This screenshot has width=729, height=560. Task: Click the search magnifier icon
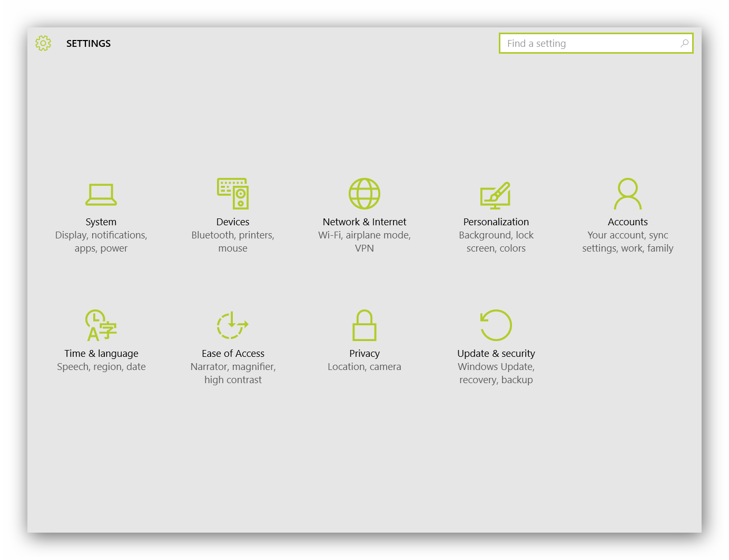pos(684,43)
